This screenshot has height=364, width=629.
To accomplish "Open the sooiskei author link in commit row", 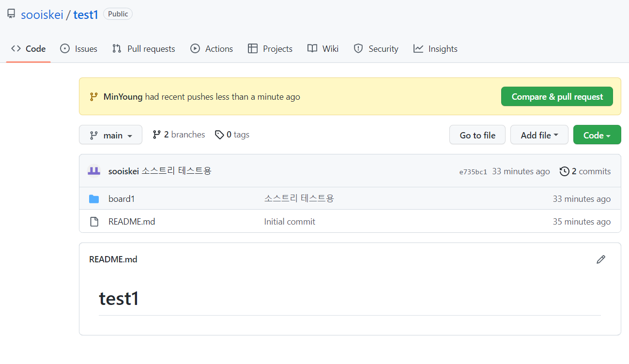I will [x=123, y=171].
